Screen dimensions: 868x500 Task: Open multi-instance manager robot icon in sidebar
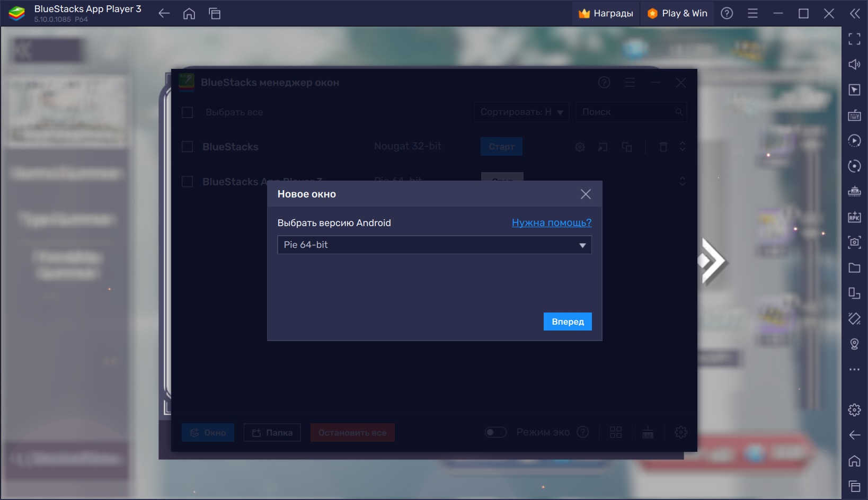tap(854, 191)
